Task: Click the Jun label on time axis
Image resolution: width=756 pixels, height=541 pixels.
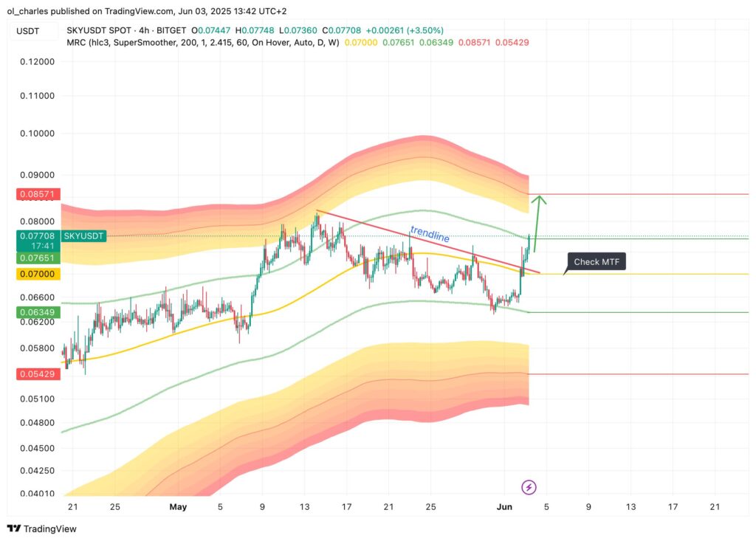Action: [x=504, y=507]
